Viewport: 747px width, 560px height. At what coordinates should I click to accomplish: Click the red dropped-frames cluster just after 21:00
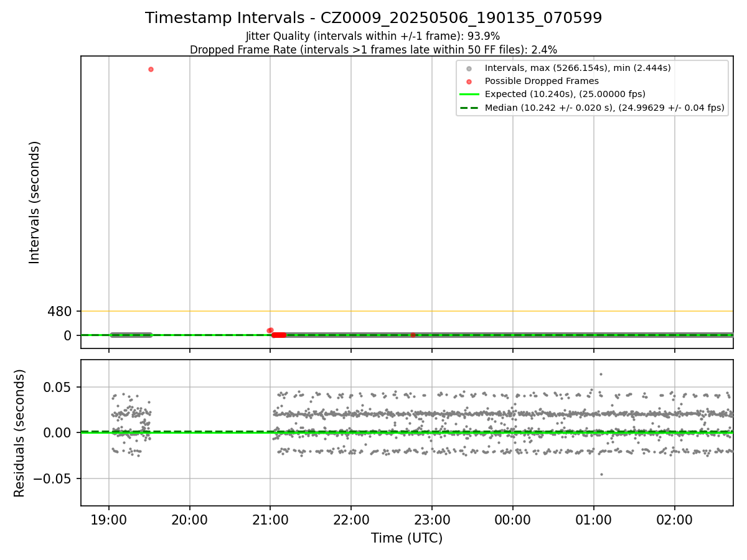click(x=279, y=335)
